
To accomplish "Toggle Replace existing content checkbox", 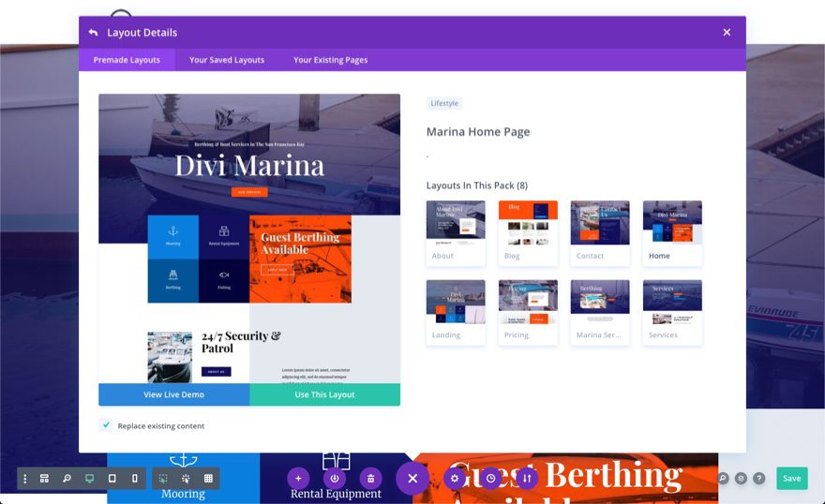I will click(x=106, y=424).
